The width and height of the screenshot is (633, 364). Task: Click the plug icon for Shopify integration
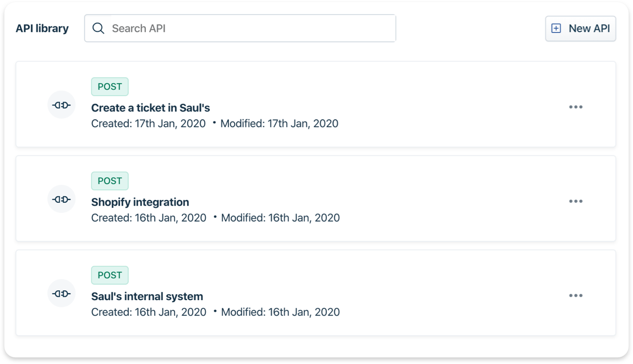61,199
